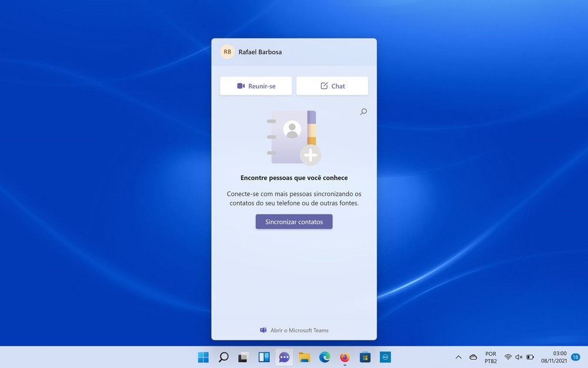Open the Dell app in taskbar
Screen dimensions: 588x368
tap(385, 357)
